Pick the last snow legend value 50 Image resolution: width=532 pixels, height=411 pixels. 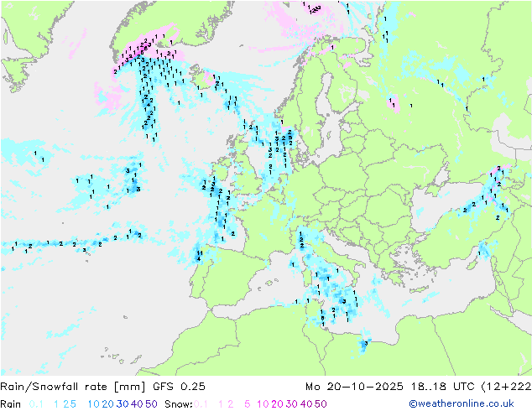pos(321,404)
